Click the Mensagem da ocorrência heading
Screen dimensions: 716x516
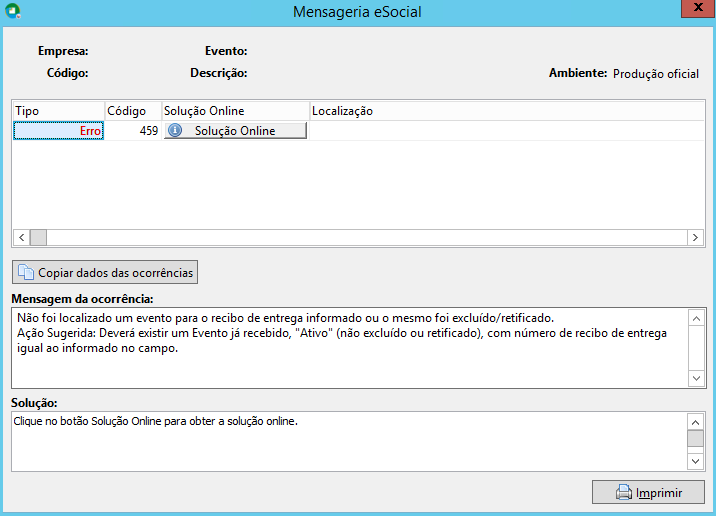(82, 299)
